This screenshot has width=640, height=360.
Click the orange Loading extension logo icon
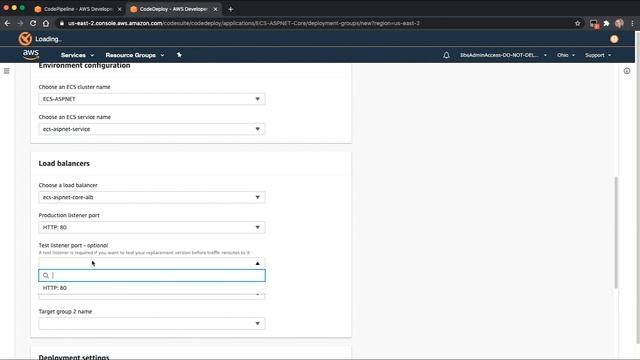point(25,39)
